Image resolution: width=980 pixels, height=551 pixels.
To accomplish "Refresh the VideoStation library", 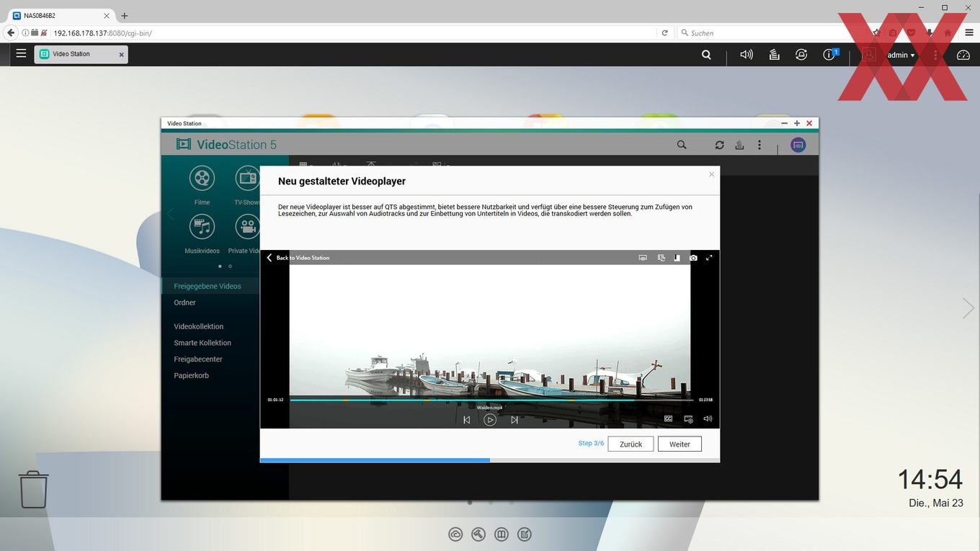I will click(x=719, y=145).
